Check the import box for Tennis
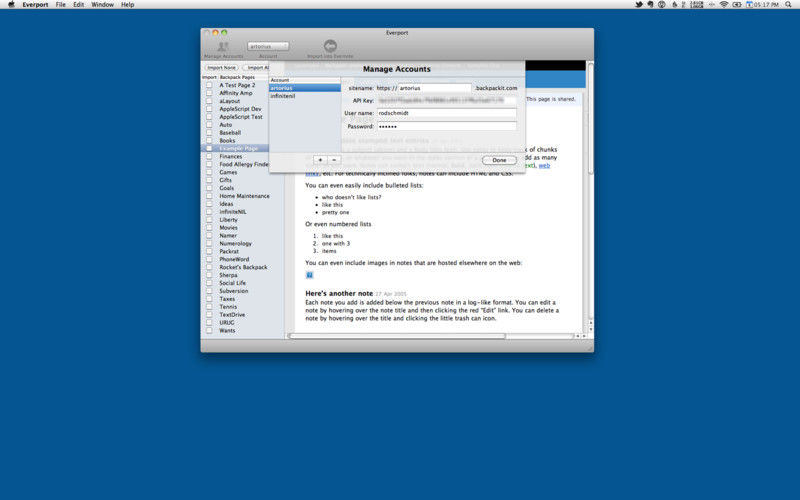Image resolution: width=800 pixels, height=500 pixels. coord(209,307)
